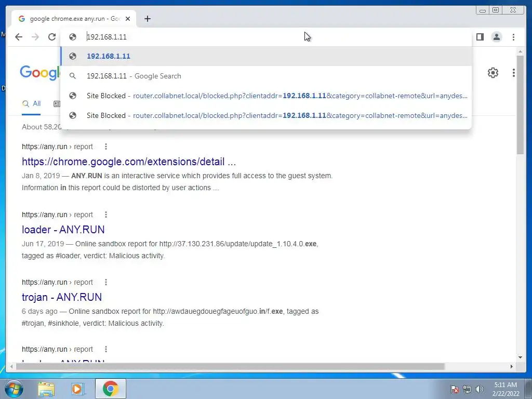Viewport: 532px width, 399px height.
Task: Select the first Site Blocked suggestion
Action: [265, 96]
